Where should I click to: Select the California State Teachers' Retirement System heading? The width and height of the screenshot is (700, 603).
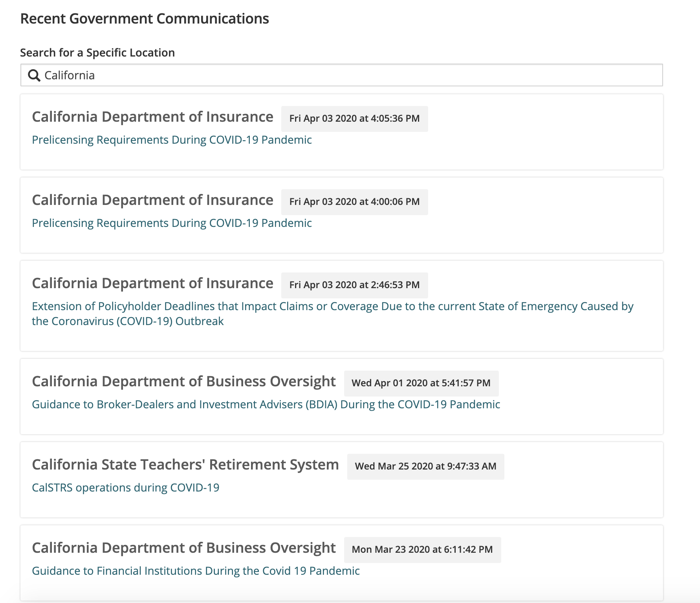pyautogui.click(x=185, y=464)
